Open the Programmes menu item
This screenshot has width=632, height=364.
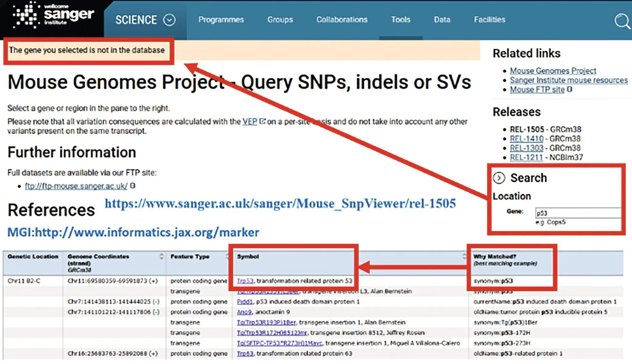click(x=221, y=20)
